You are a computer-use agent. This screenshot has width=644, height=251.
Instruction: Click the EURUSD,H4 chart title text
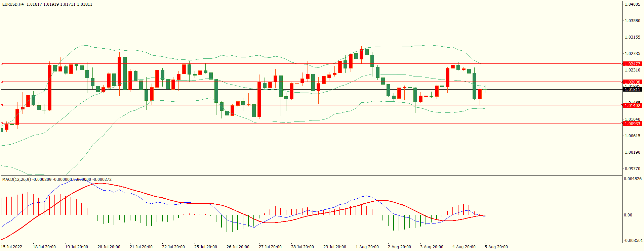13,4
